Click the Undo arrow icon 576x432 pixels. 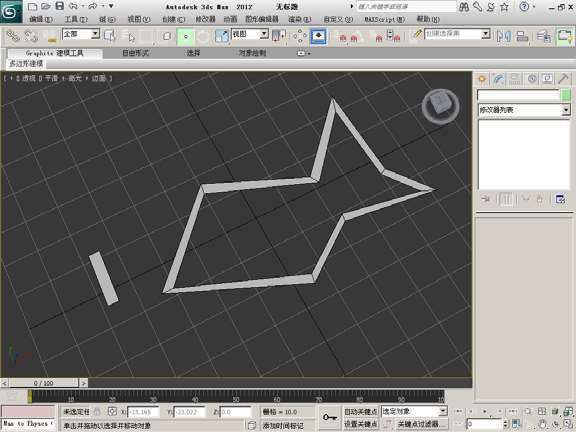73,6
